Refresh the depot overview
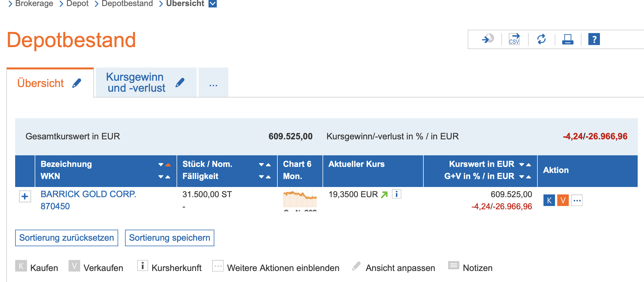This screenshot has width=644, height=282. 541,39
